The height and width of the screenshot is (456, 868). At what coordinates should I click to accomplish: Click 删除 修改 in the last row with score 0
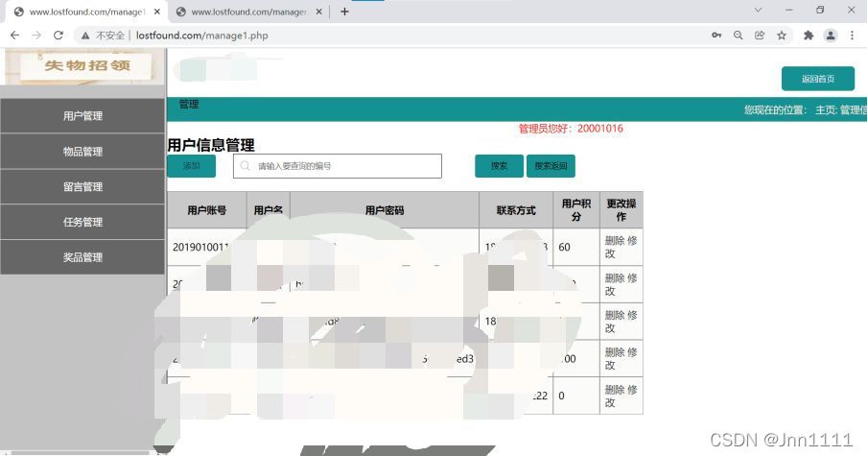[621, 396]
